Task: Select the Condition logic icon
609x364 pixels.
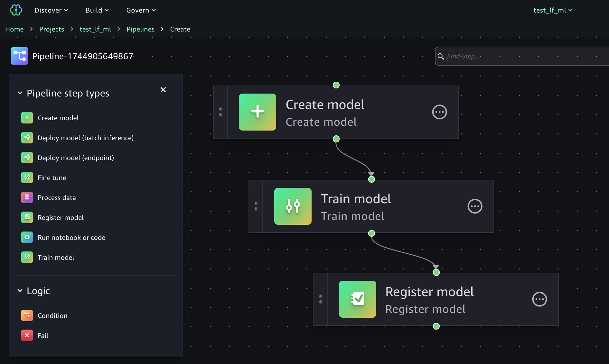Action: (x=27, y=315)
